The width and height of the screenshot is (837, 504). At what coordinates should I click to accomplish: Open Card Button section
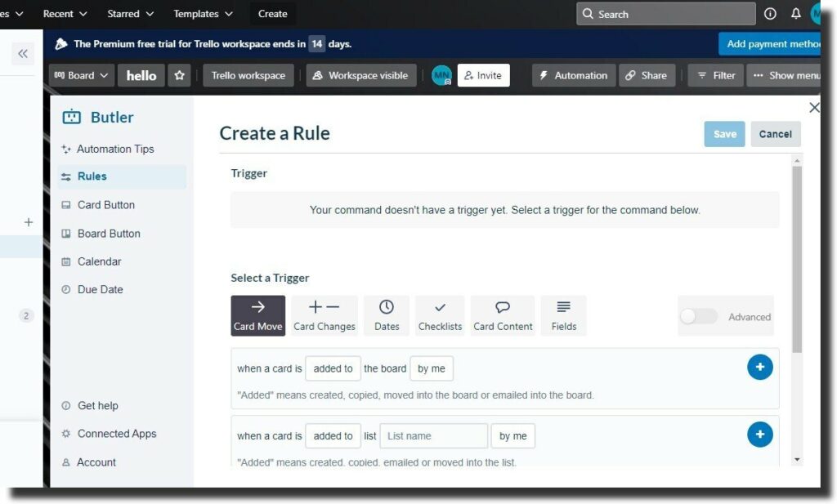(x=105, y=205)
